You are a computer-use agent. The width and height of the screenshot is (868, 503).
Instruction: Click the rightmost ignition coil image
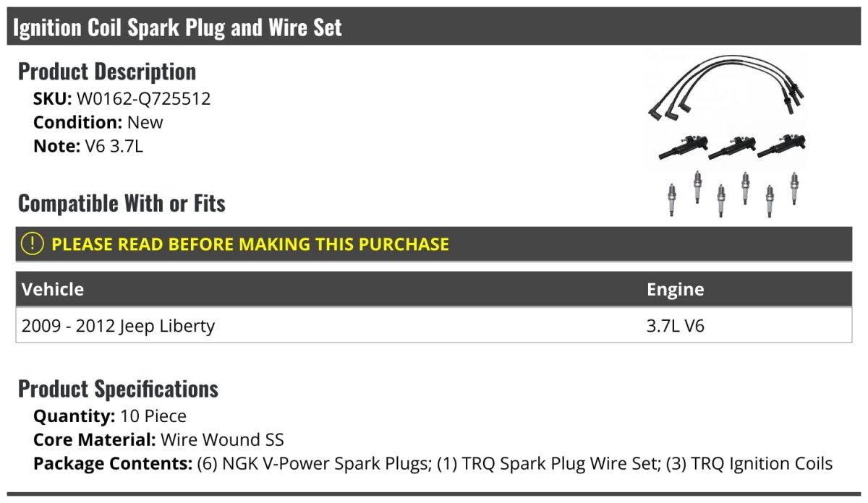tap(781, 145)
